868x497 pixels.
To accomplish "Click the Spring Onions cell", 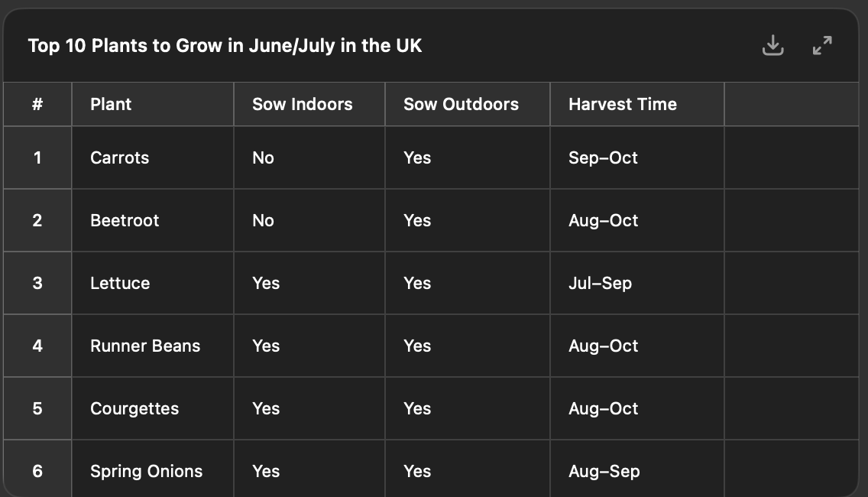I will click(x=147, y=471).
